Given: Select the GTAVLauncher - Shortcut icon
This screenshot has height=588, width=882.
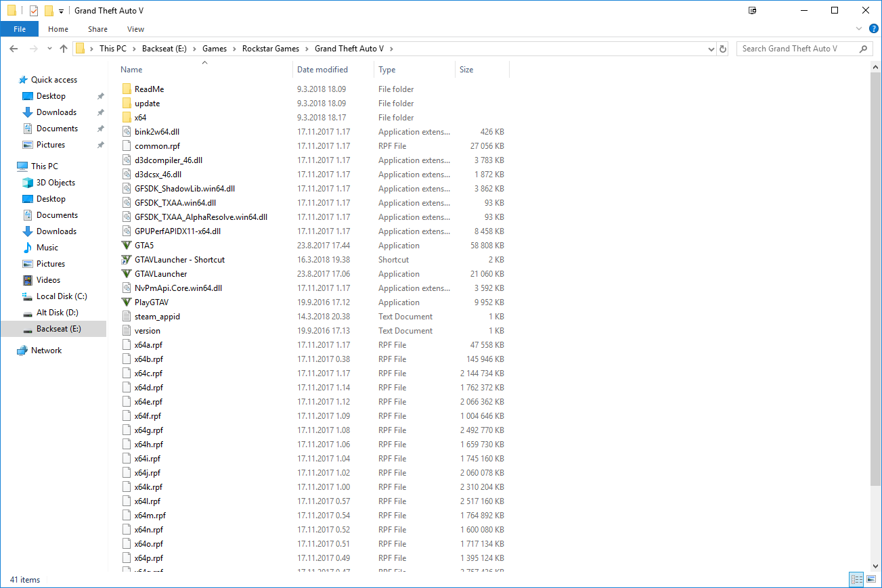Looking at the screenshot, I should pos(126,260).
